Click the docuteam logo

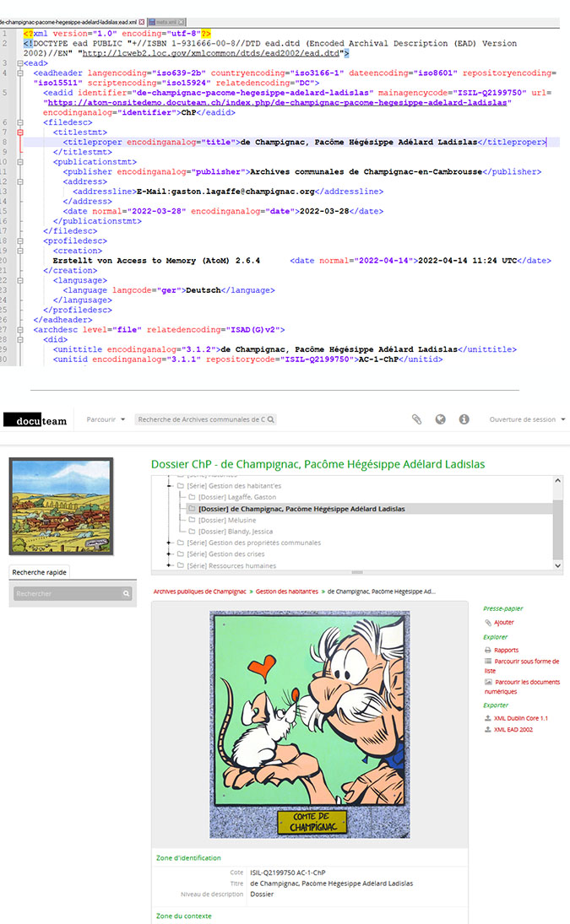[35, 419]
